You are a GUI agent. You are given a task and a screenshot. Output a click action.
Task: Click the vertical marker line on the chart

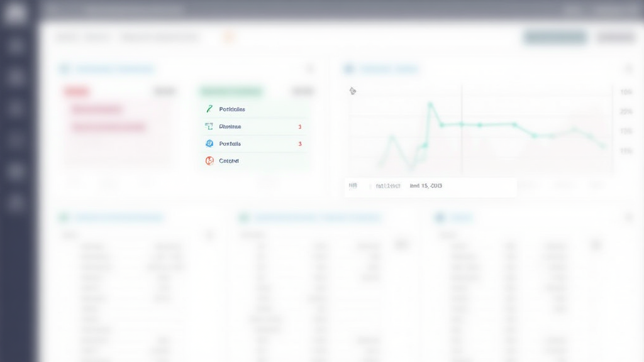pyautogui.click(x=462, y=138)
